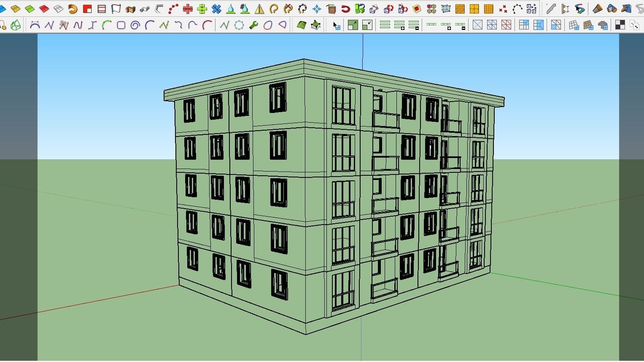Select the red dotted path icon
The width and height of the screenshot is (644, 362).
(173, 9)
